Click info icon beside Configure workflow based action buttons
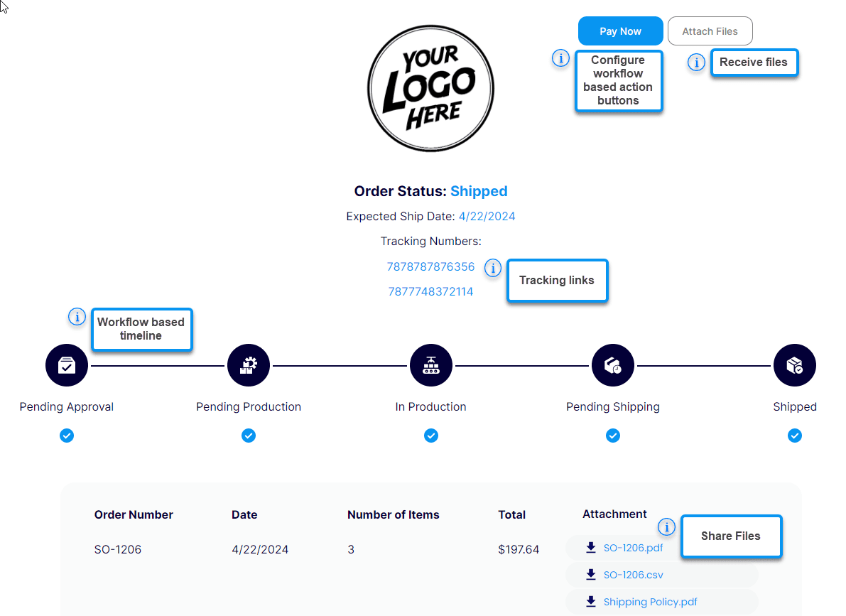The height and width of the screenshot is (616, 846). tap(560, 58)
